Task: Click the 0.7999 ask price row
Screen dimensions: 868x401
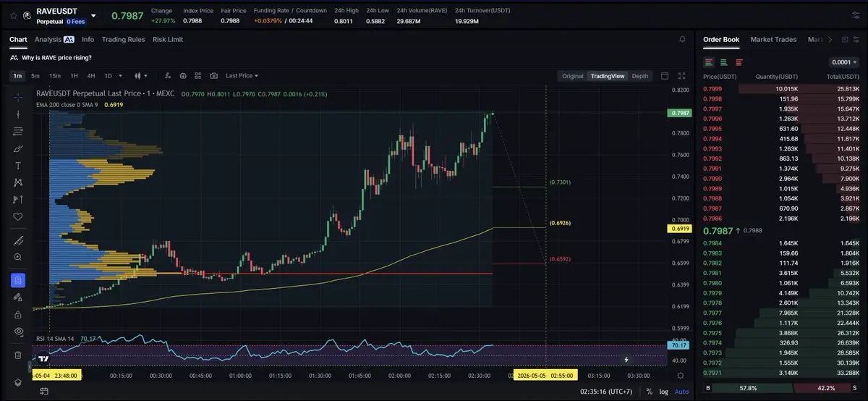Action: [x=781, y=88]
